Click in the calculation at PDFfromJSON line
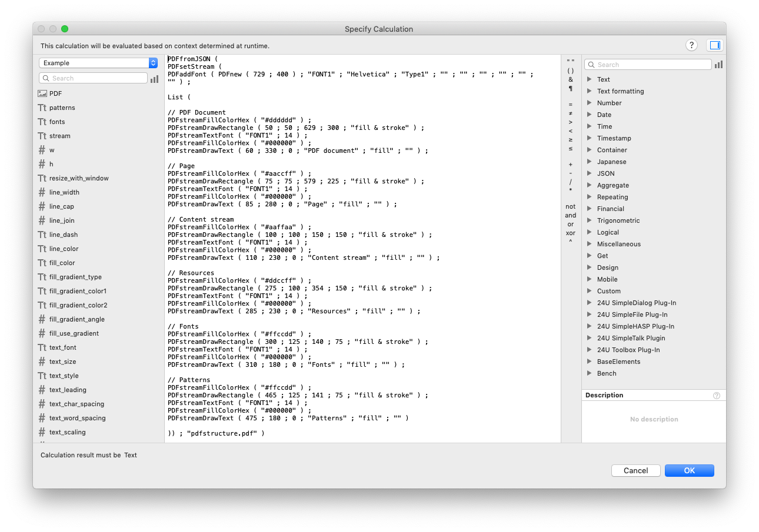The image size is (759, 532). [192, 59]
